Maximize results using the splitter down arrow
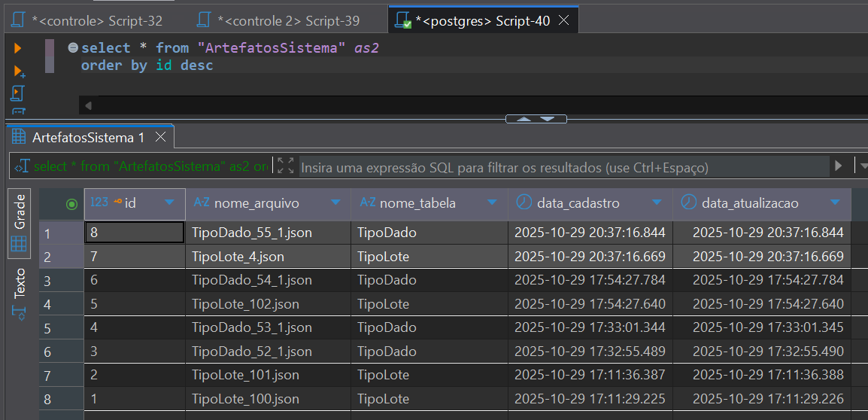 tap(548, 119)
